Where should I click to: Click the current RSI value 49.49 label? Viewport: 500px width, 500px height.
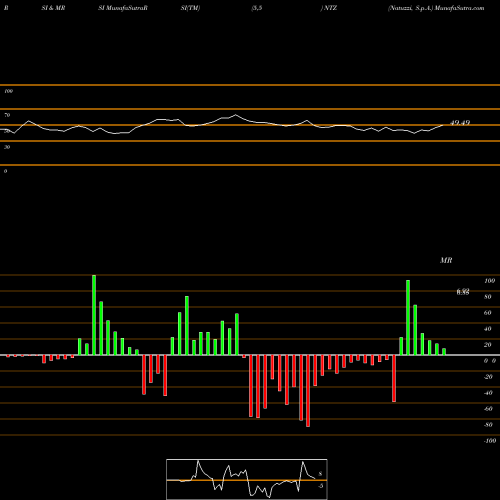coord(460,123)
